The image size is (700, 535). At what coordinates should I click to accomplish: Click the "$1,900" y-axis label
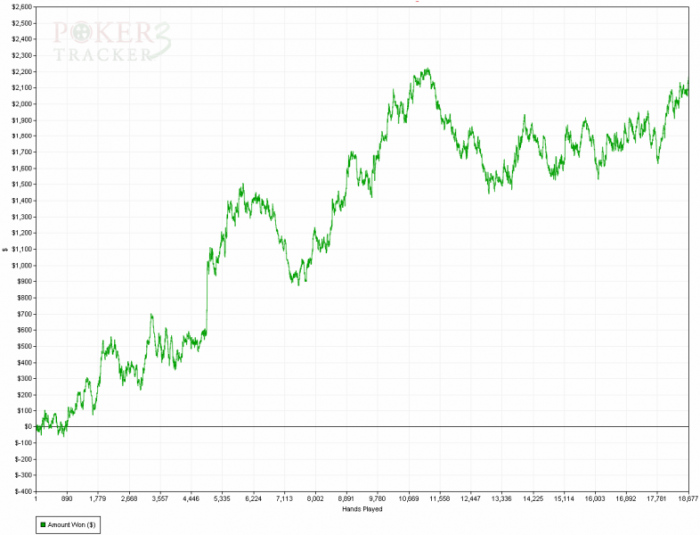tap(21, 120)
